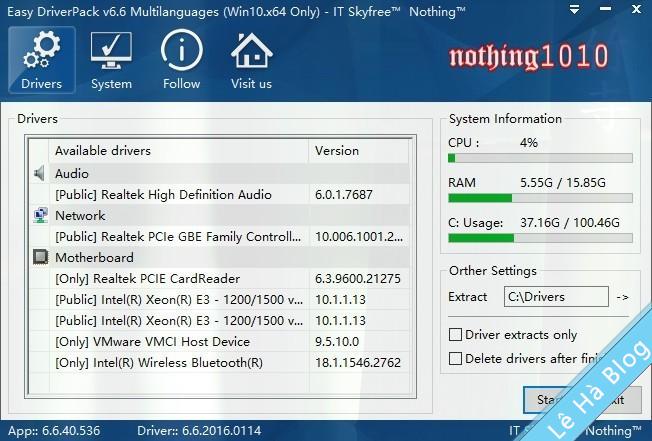Select the Motherboard category row
Viewport: 652px width, 441px height.
point(220,257)
